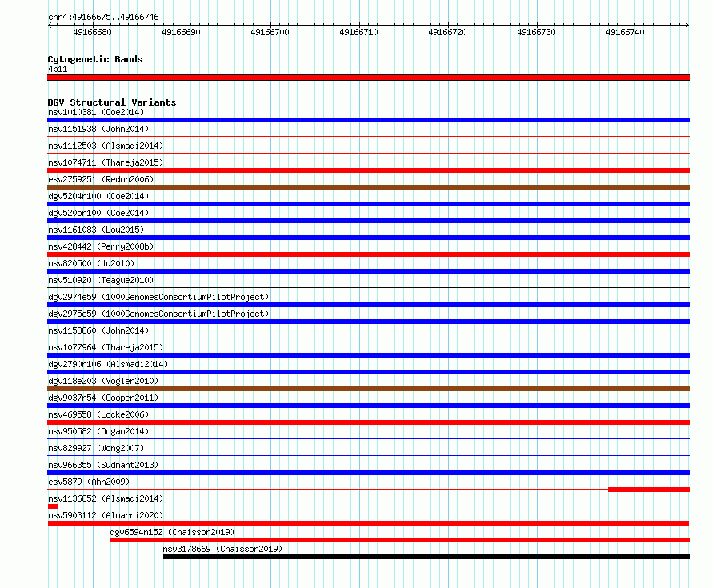Click the red bar under nsv428442
This screenshot has width=712, height=588.
[368, 254]
